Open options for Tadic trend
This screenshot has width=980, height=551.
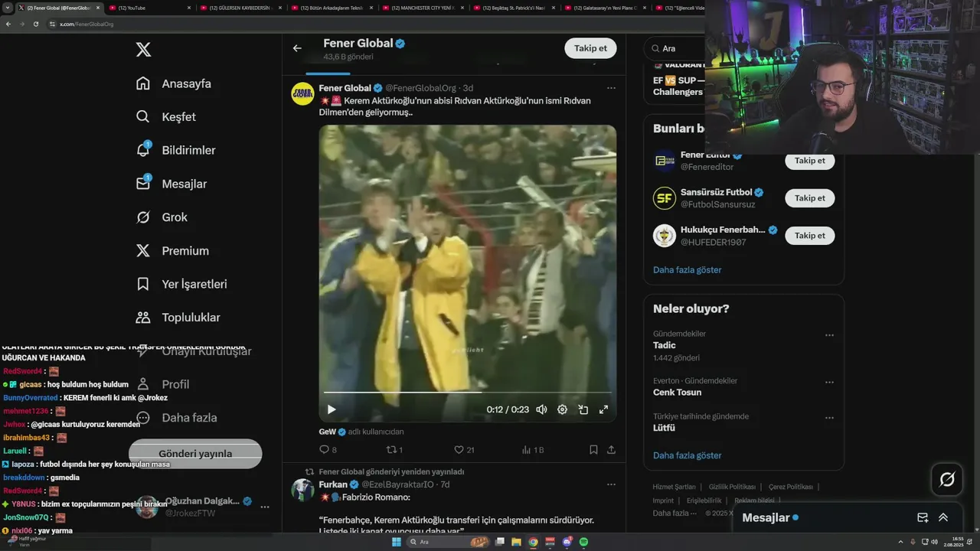829,335
